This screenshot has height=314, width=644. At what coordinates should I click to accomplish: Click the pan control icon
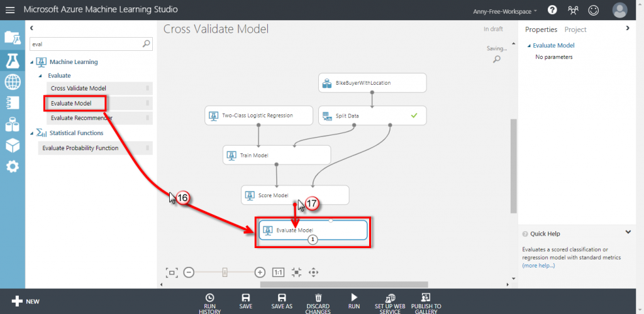coord(313,272)
